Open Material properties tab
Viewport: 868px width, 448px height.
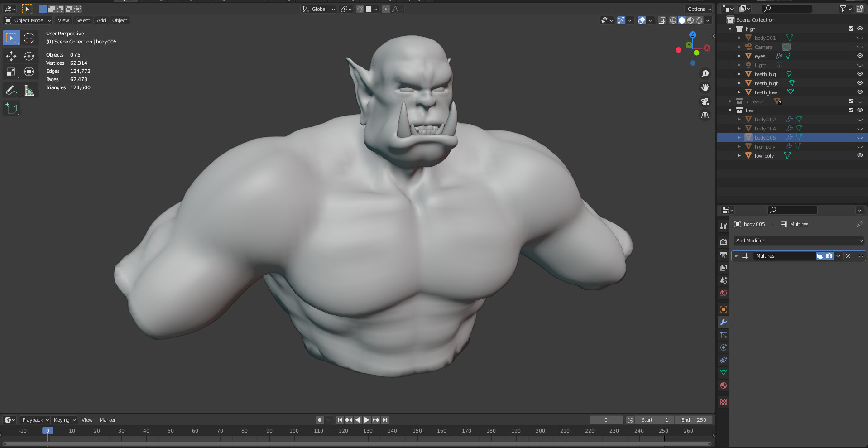[724, 385]
